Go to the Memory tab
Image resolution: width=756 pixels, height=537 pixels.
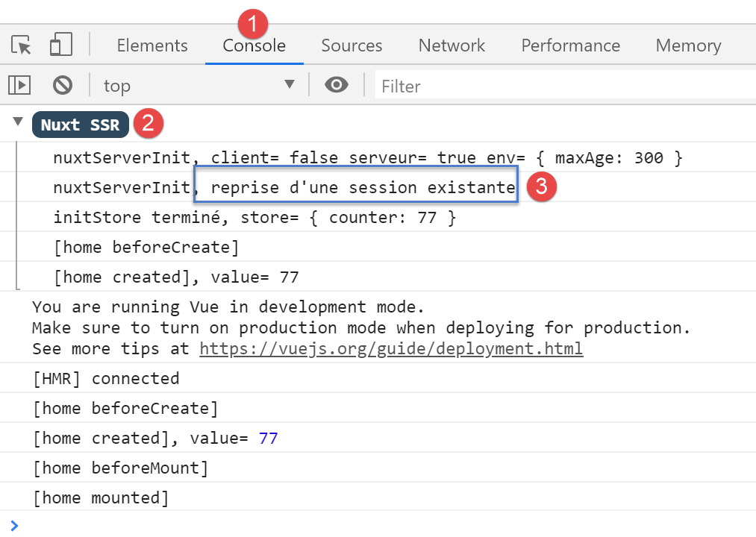tap(688, 45)
